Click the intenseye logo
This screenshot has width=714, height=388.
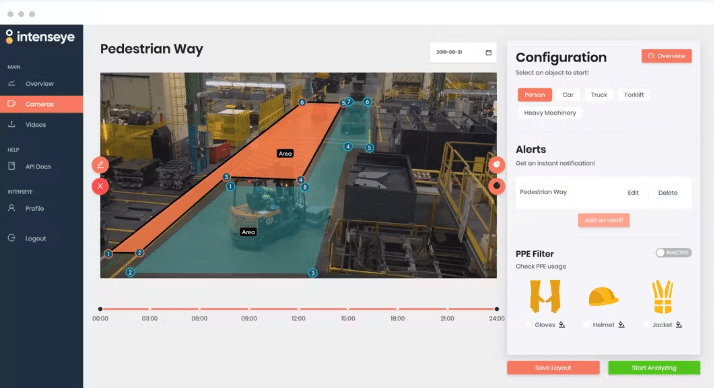40,37
